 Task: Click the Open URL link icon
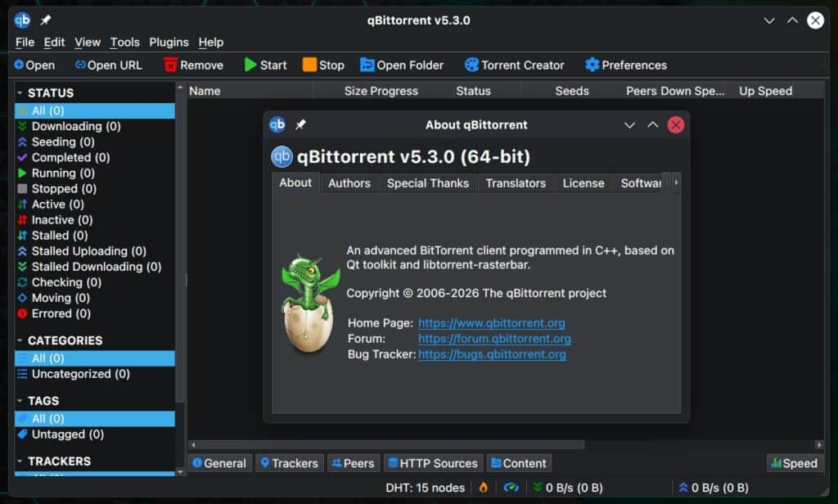point(80,65)
